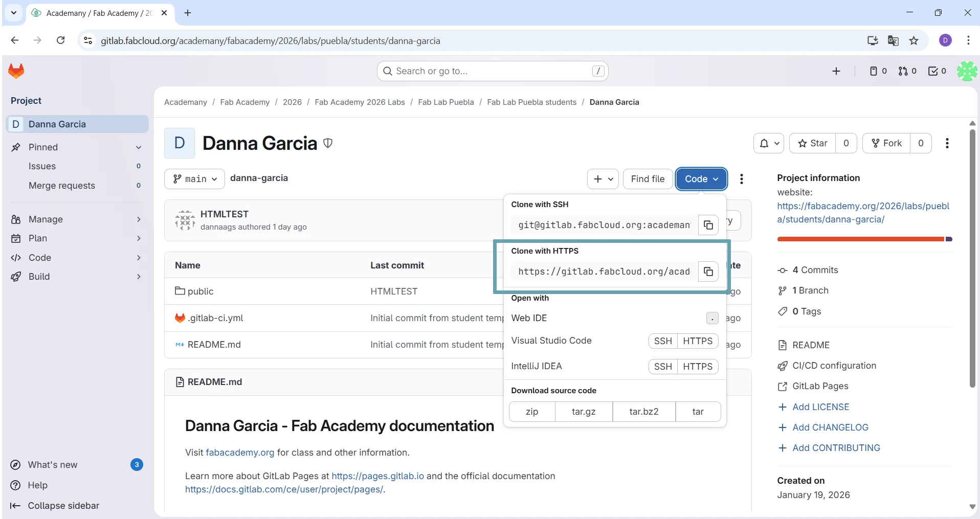Copy the SSH clone URL
This screenshot has width=980, height=519.
coord(708,225)
